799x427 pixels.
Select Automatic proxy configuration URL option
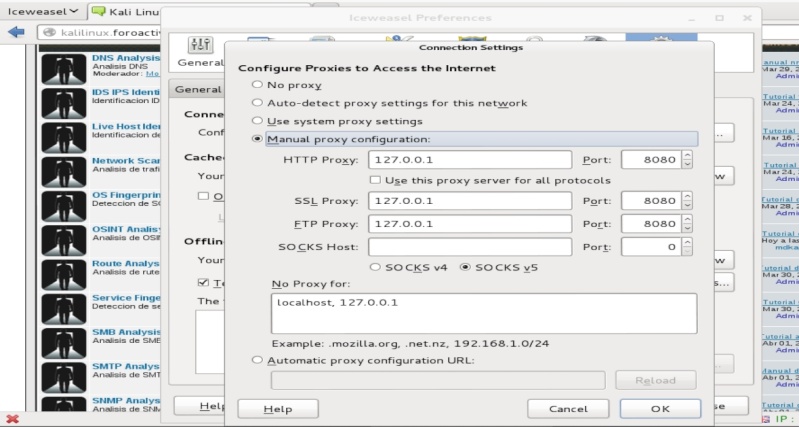(257, 360)
